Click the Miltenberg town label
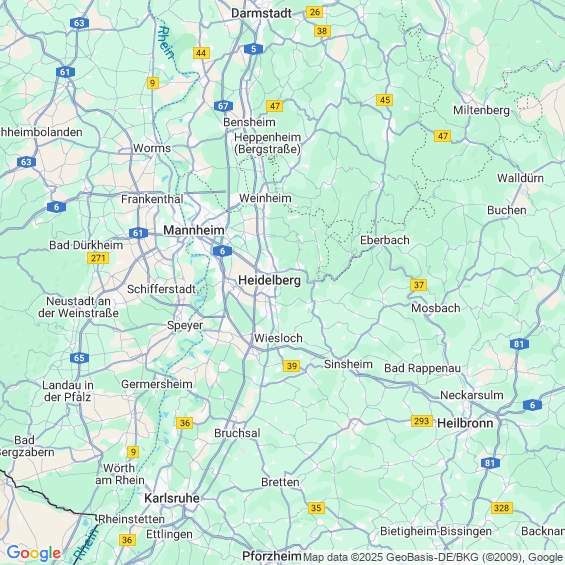565x565 pixels. pos(481,110)
